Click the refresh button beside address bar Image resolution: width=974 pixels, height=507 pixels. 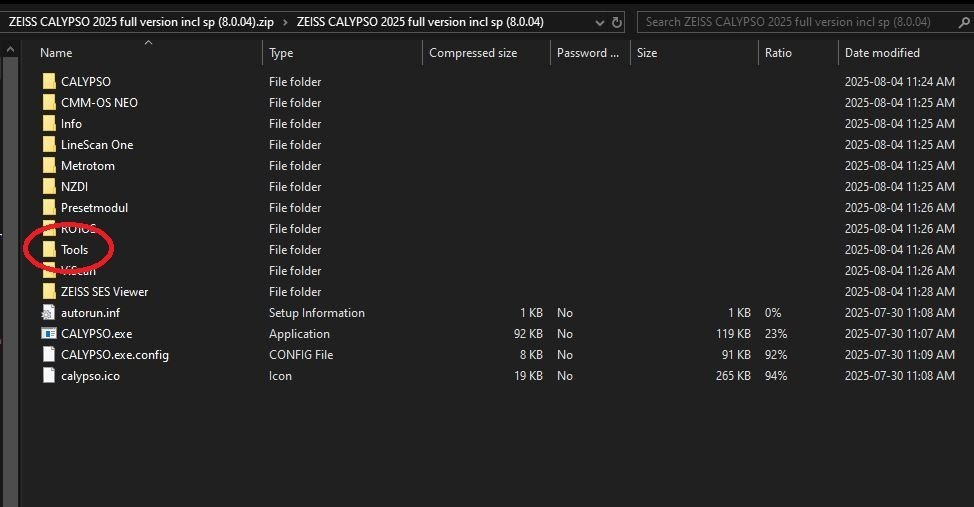[x=617, y=22]
